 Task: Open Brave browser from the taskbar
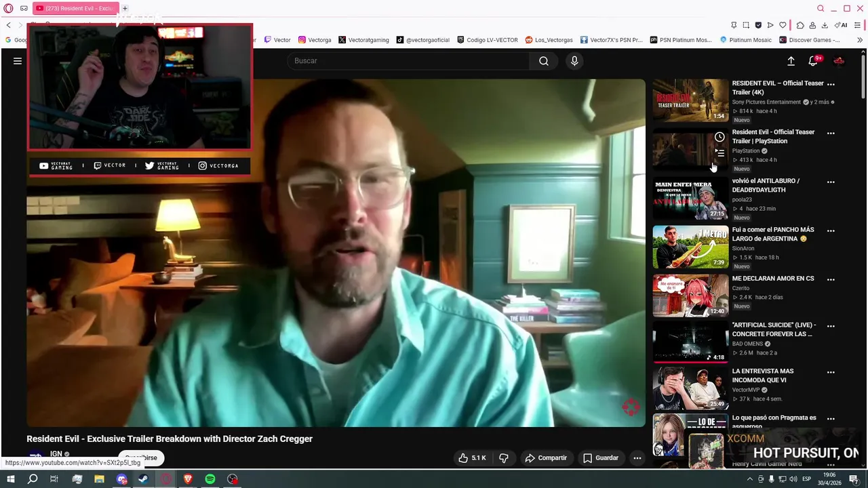188,479
